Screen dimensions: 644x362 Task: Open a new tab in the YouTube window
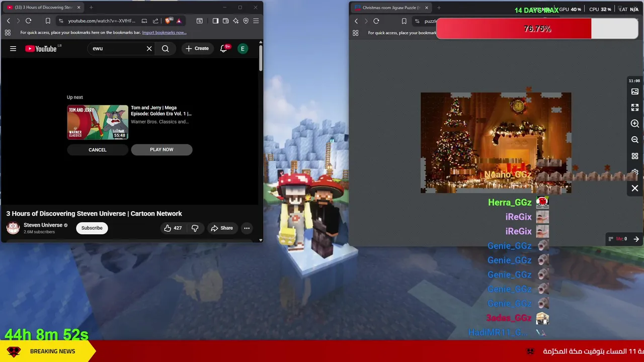click(91, 8)
